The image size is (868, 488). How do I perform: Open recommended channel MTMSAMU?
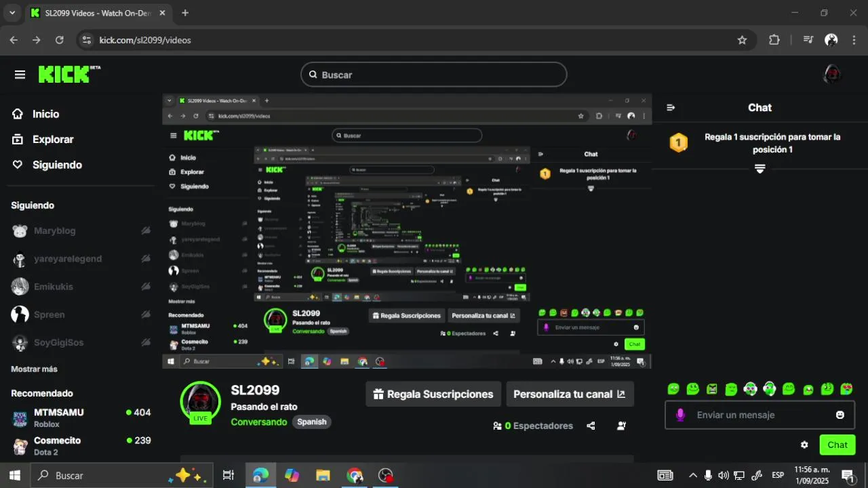tap(81, 418)
